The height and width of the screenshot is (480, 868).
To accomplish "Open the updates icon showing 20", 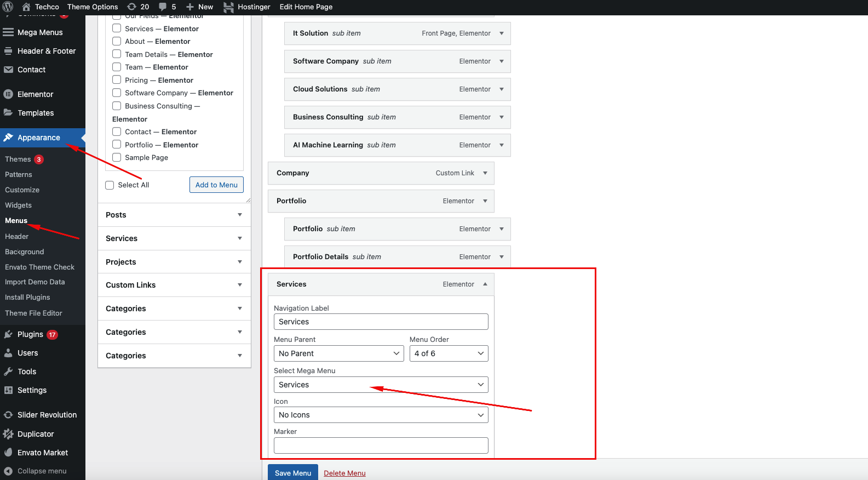I will coord(132,7).
